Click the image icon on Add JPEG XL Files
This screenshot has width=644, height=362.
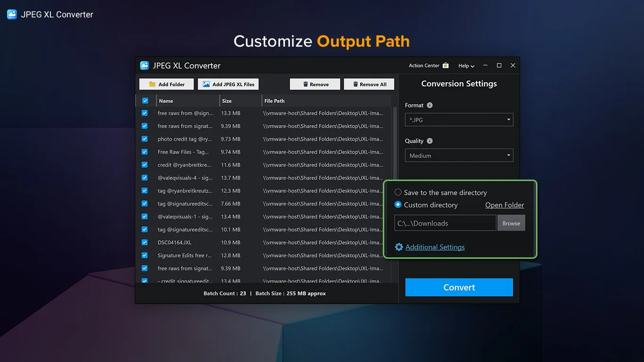click(206, 84)
